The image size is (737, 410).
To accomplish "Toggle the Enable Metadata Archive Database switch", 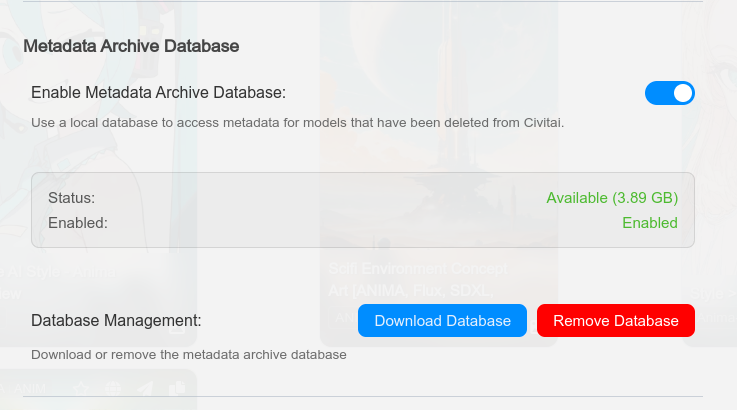I will [669, 93].
